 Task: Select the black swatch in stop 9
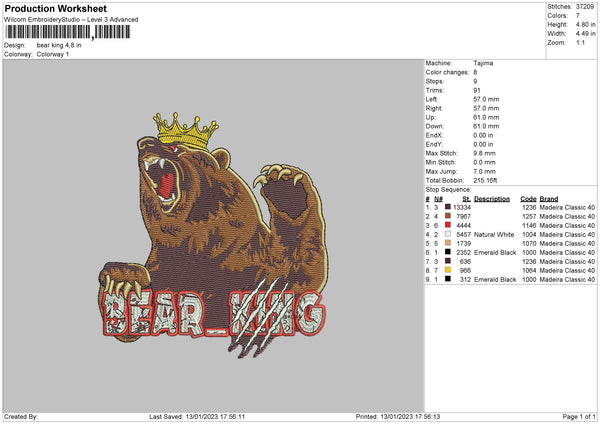pos(447,279)
